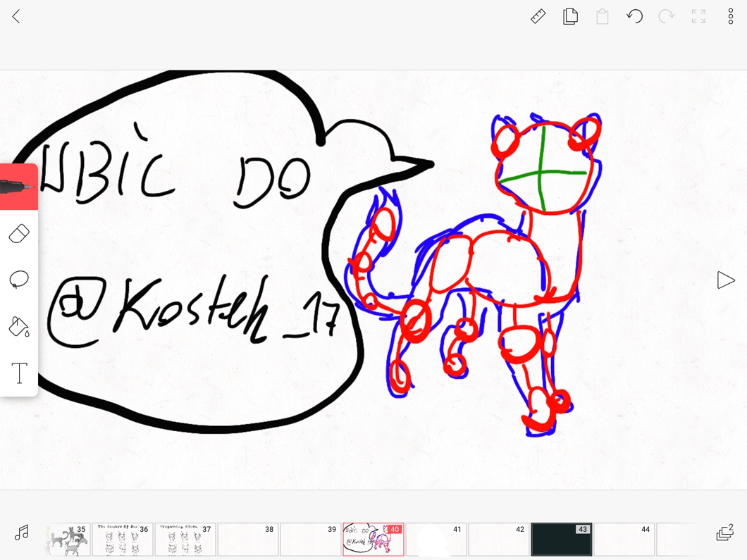This screenshot has height=560, width=747.
Task: Tap the back arrow to exit editor
Action: 16,16
